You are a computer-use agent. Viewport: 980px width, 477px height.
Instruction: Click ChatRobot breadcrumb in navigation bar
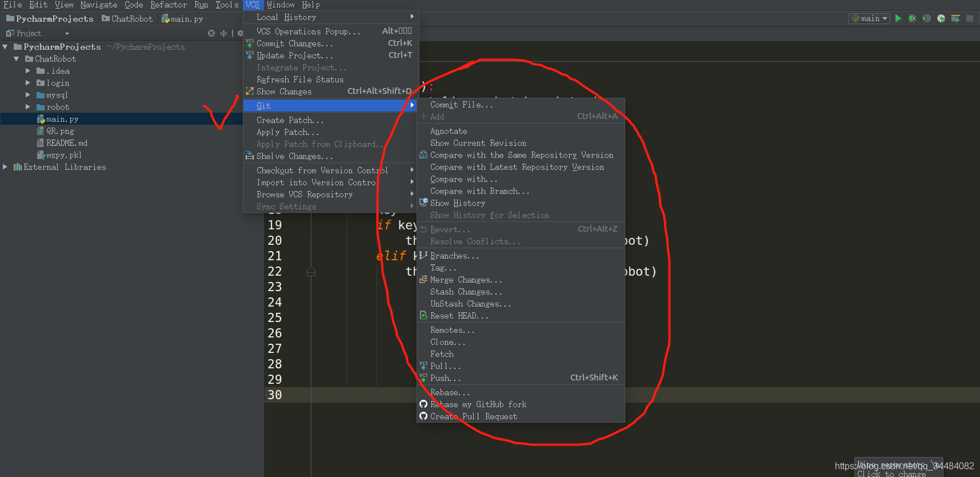tap(127, 19)
